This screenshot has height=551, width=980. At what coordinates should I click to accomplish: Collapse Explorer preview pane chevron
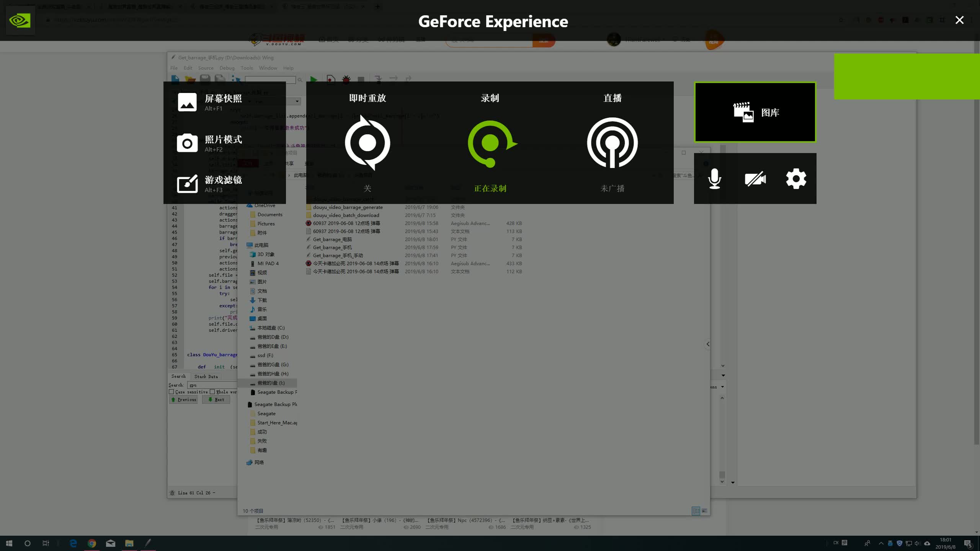coord(708,344)
